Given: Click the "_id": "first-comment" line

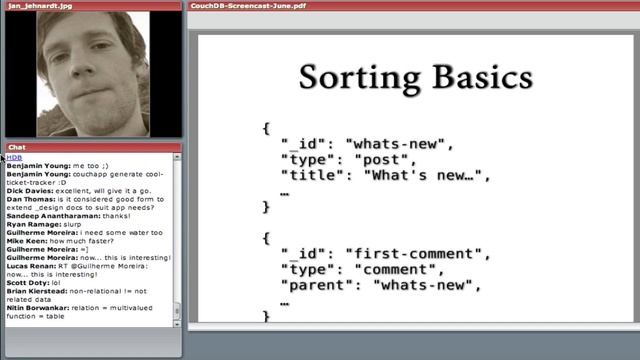Looking at the screenshot, I should 385,254.
